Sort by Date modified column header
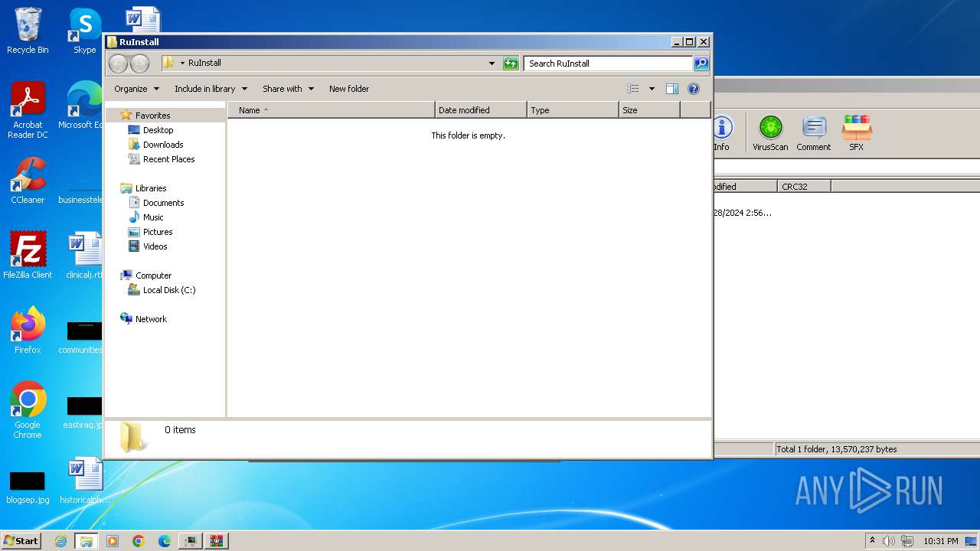Screen dimensions: 980x551 [481, 110]
